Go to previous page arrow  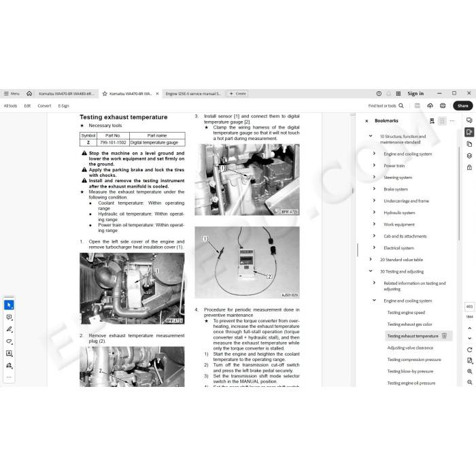(x=469, y=328)
